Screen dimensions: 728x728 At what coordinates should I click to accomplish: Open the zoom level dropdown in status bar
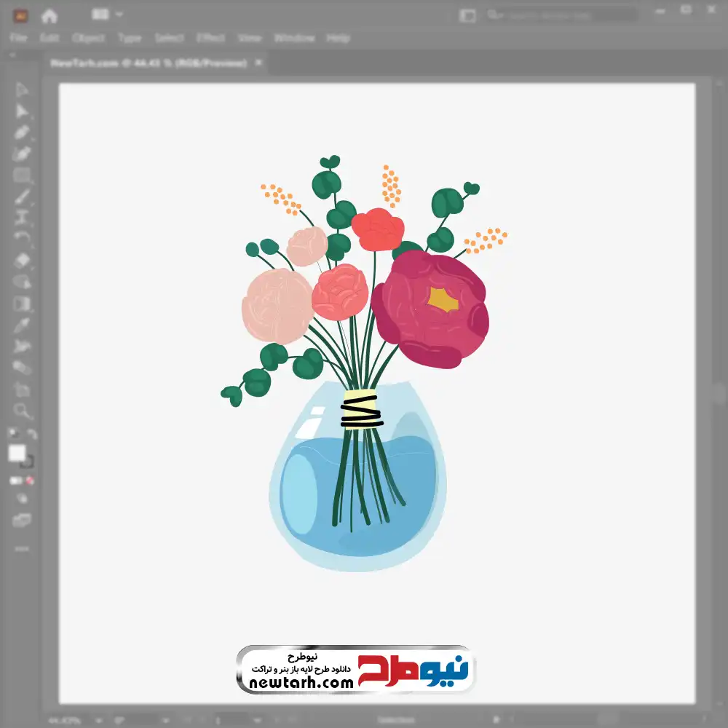(99, 720)
